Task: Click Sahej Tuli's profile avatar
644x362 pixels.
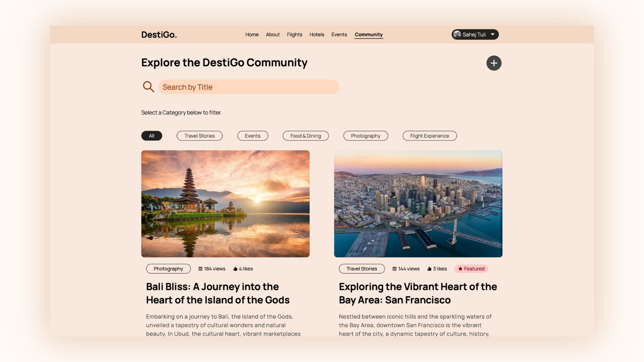Action: pos(457,35)
